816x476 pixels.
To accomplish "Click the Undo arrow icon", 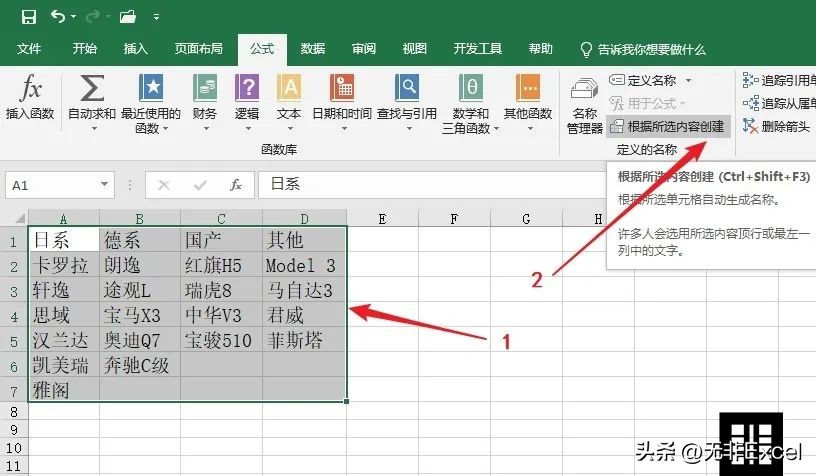I will pyautogui.click(x=58, y=17).
